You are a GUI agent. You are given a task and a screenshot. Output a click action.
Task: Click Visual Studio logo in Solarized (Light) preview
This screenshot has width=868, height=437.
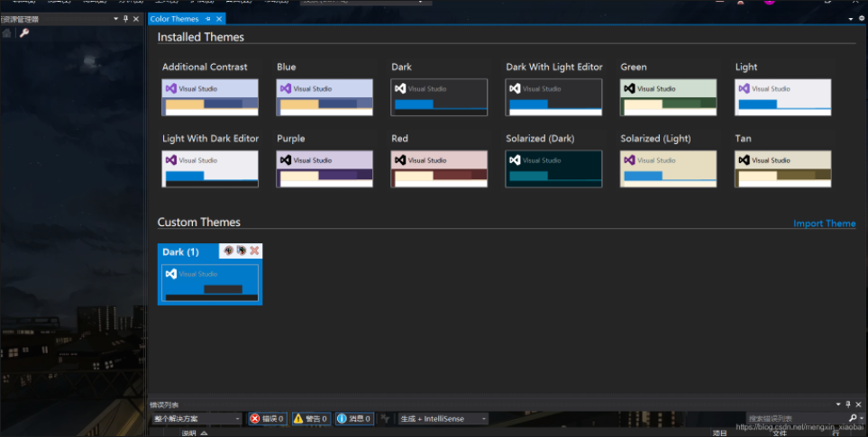coord(629,159)
